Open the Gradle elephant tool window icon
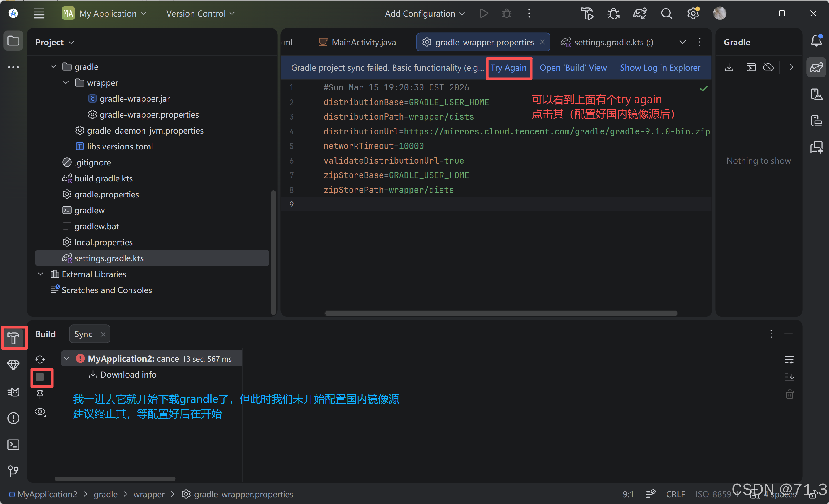 pyautogui.click(x=816, y=67)
